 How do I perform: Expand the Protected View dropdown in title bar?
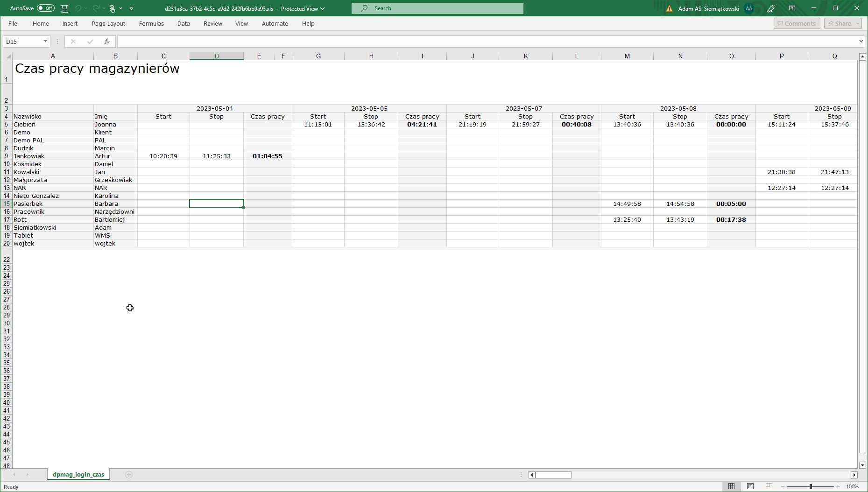pos(322,8)
